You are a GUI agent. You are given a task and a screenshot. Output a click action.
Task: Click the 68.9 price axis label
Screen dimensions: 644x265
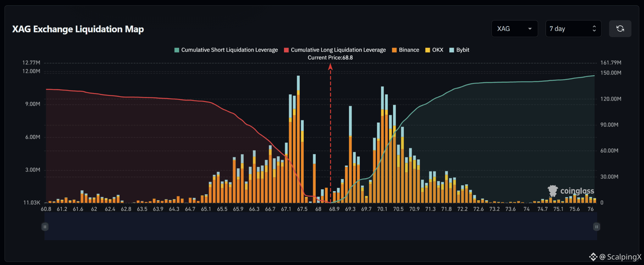[334, 209]
